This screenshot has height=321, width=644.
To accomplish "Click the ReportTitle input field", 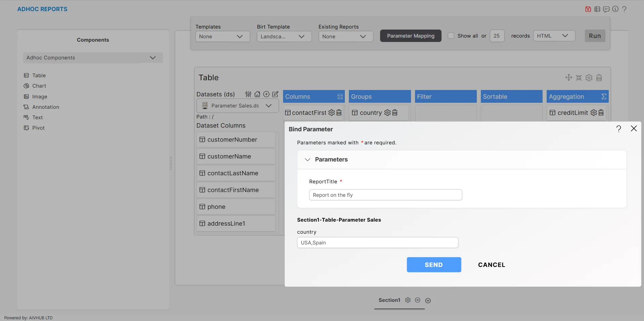I will pyautogui.click(x=385, y=195).
